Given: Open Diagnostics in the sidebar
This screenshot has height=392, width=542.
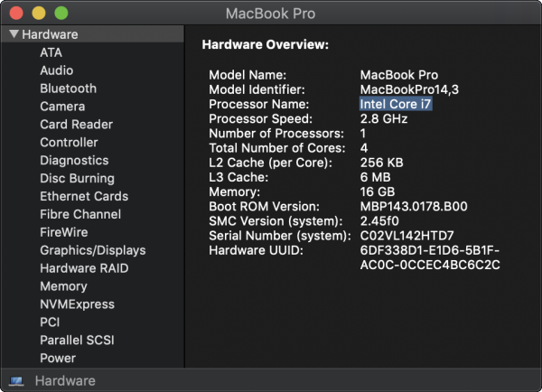Looking at the screenshot, I should click(x=74, y=161).
